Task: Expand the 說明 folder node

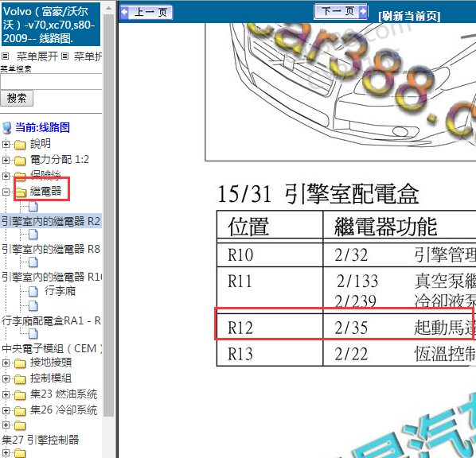Action: click(x=6, y=144)
